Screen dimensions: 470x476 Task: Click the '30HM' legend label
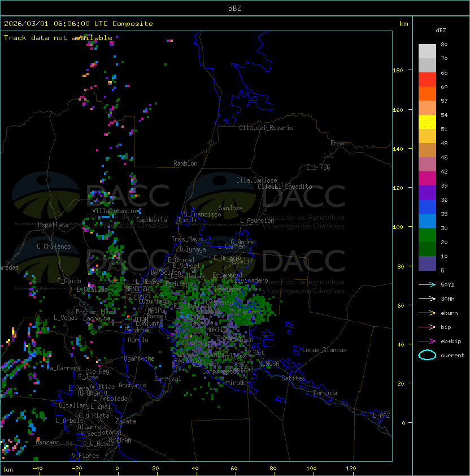coord(447,299)
